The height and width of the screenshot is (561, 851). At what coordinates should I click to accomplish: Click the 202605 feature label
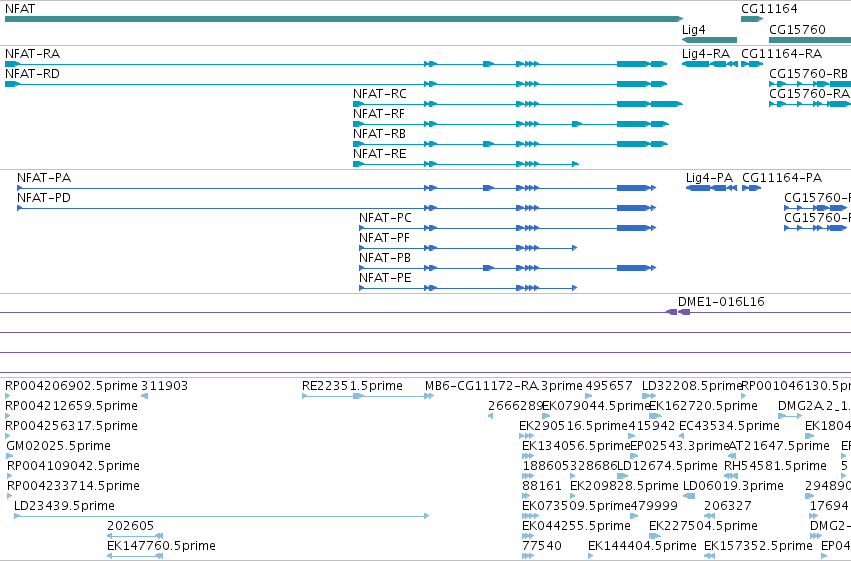pyautogui.click(x=130, y=526)
